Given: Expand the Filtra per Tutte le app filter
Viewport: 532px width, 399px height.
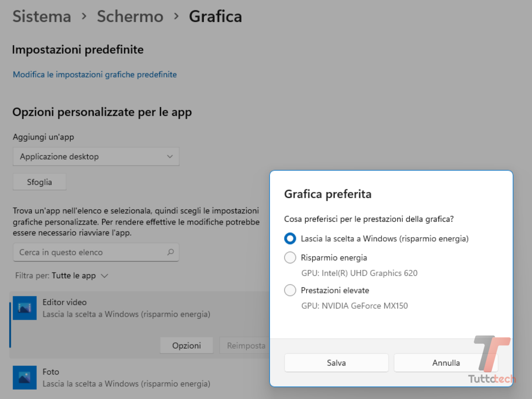Looking at the screenshot, I should 62,276.
